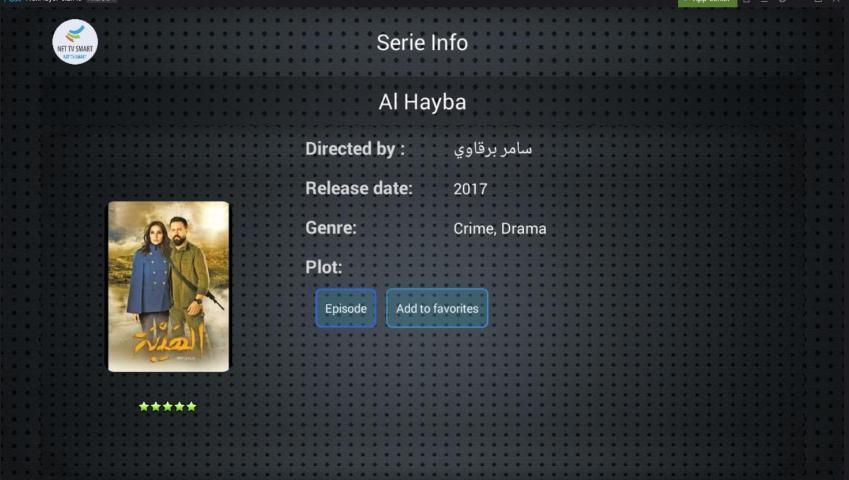Click the Directed by label
This screenshot has height=480, width=849.
355,149
